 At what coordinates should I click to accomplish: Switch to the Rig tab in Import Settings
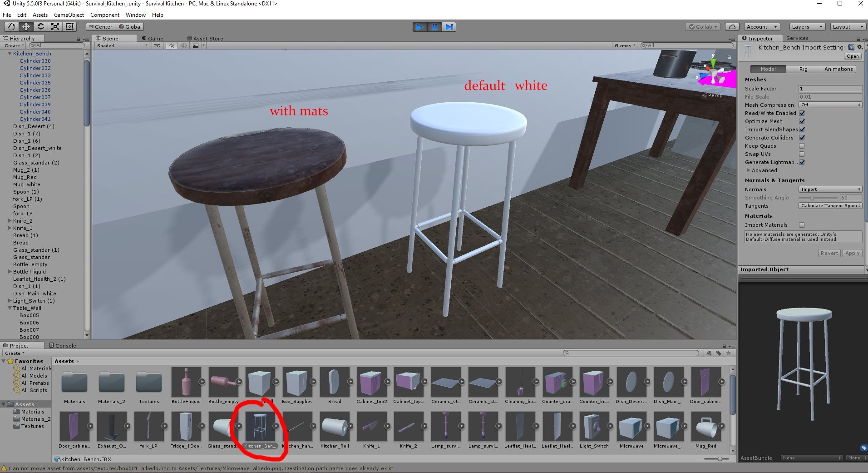tap(803, 69)
